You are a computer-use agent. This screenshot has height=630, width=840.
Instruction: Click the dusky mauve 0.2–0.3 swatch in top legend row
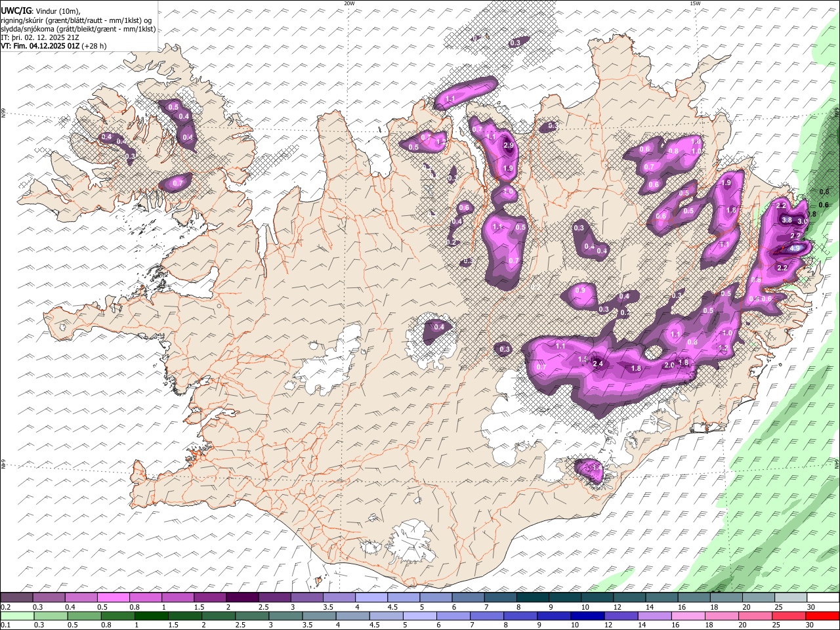coord(16,598)
